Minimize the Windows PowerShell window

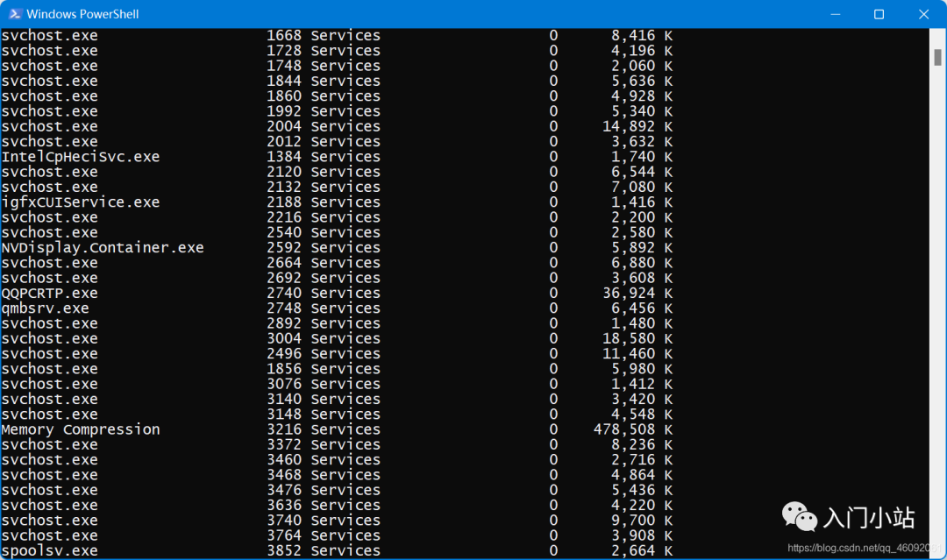tap(836, 14)
